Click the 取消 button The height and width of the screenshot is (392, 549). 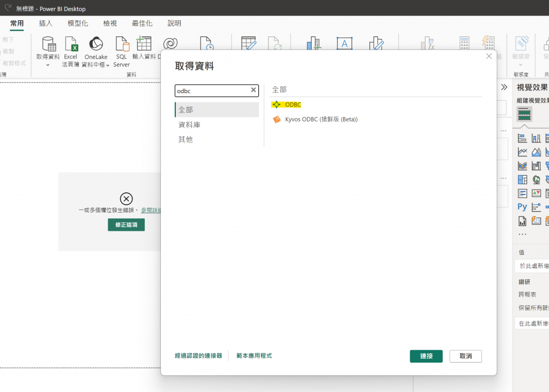tap(466, 356)
